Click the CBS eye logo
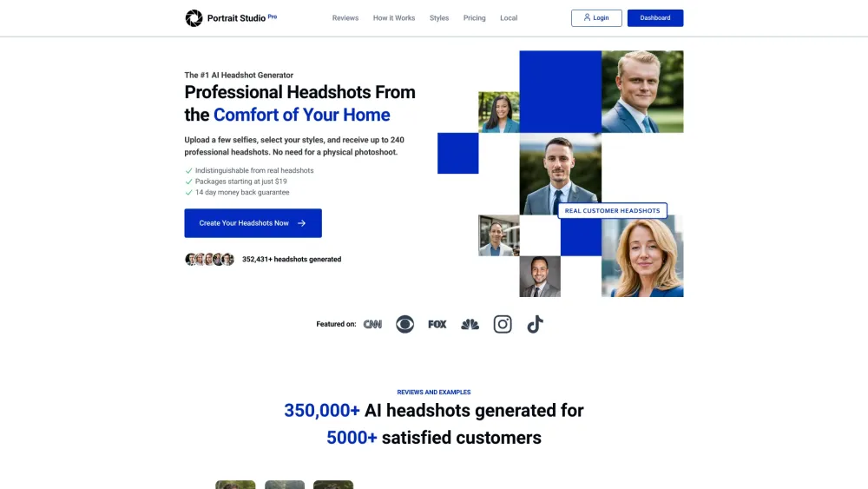Viewport: 868px width, 489px height. point(404,324)
